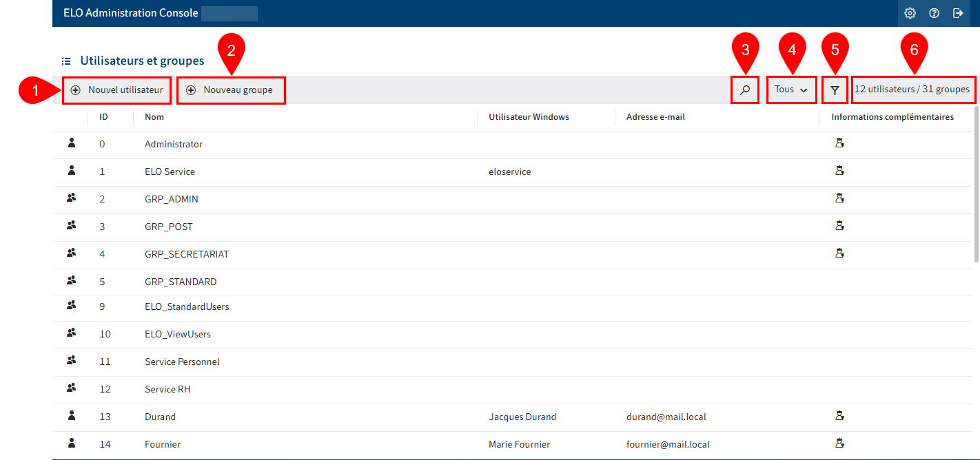Click the 12 utilisateurs / 31 groupes counter

click(913, 89)
